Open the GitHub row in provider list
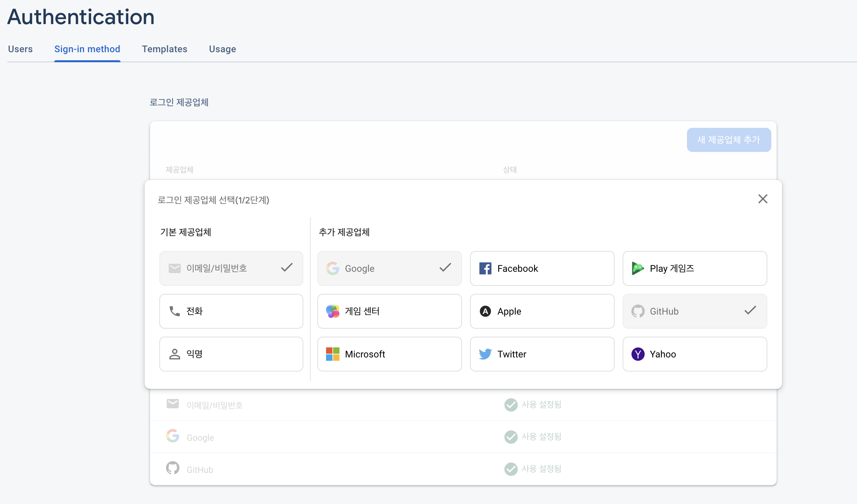The image size is (857, 504). point(200,469)
